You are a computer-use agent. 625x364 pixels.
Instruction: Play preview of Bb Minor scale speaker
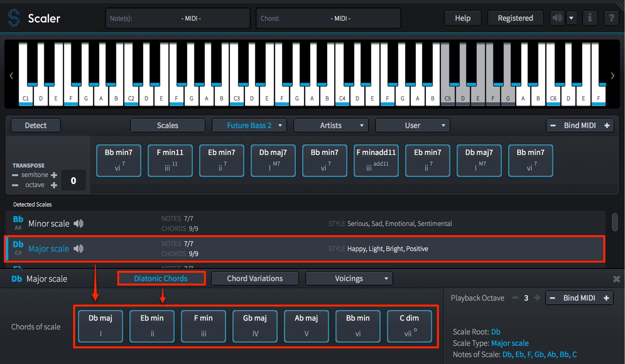coord(78,224)
